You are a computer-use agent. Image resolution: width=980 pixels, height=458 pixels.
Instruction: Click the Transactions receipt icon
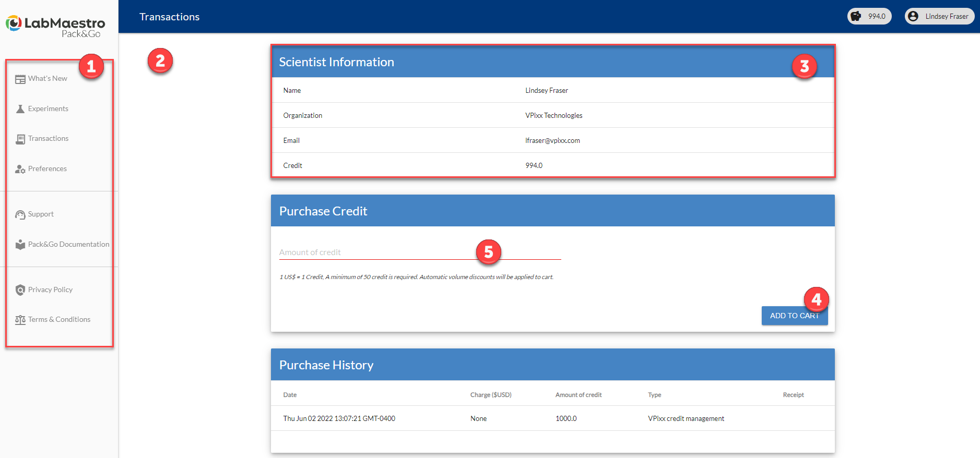pyautogui.click(x=20, y=139)
